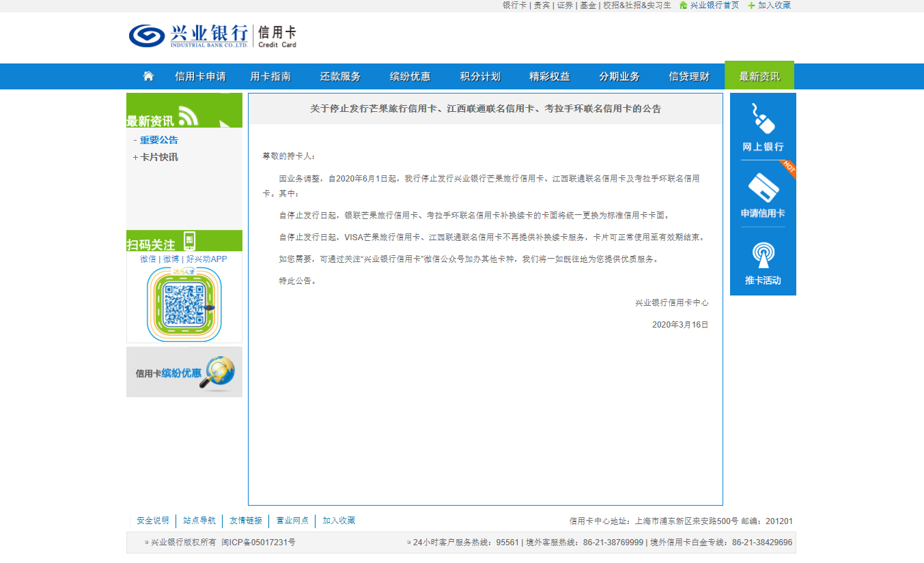Click the announcement title text

486,109
